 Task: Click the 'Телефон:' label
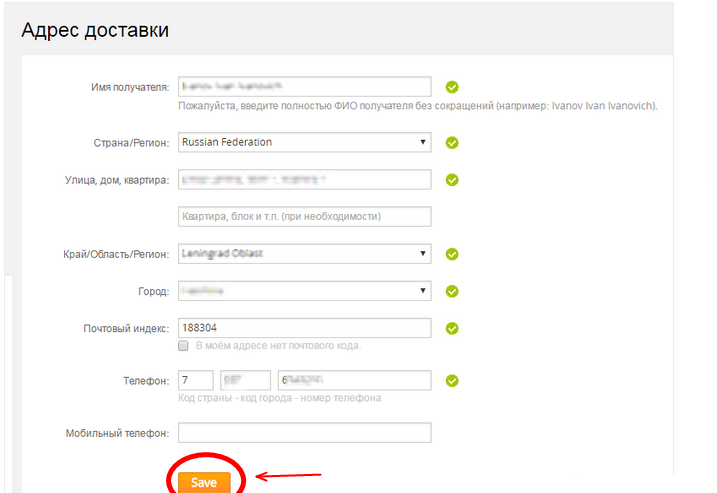tap(146, 381)
